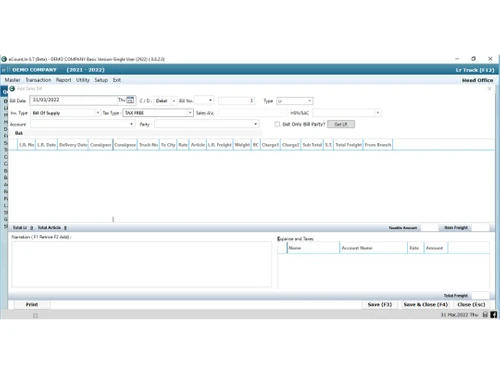Expand the HSN/SAC dropdown
The image size is (500, 375).
click(378, 113)
